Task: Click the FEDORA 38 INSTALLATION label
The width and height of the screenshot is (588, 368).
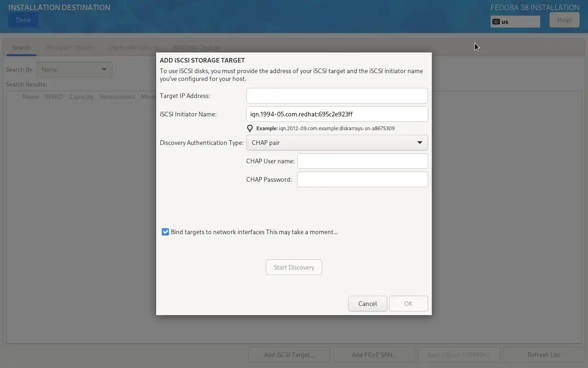Action: click(x=535, y=7)
